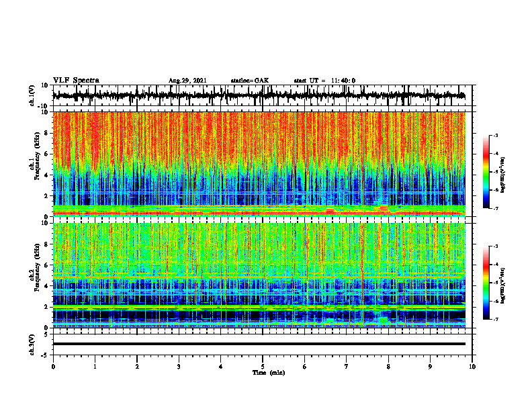Viewport: 532px width, 411px height.
Task: Click the 5 tick label on the time axis
Action: click(x=263, y=367)
